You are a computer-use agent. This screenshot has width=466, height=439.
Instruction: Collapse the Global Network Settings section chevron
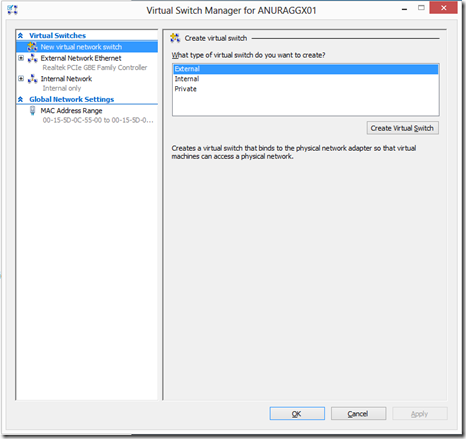point(21,99)
